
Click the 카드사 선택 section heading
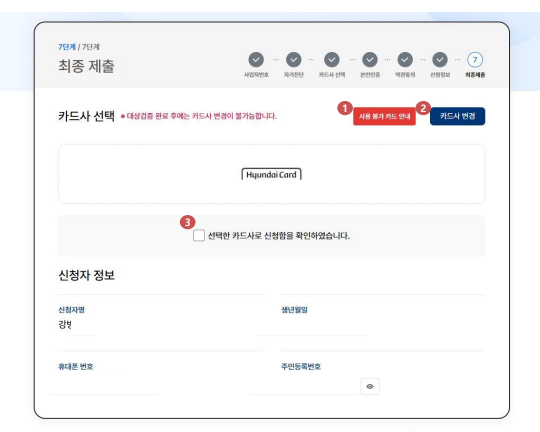pyautogui.click(x=86, y=116)
